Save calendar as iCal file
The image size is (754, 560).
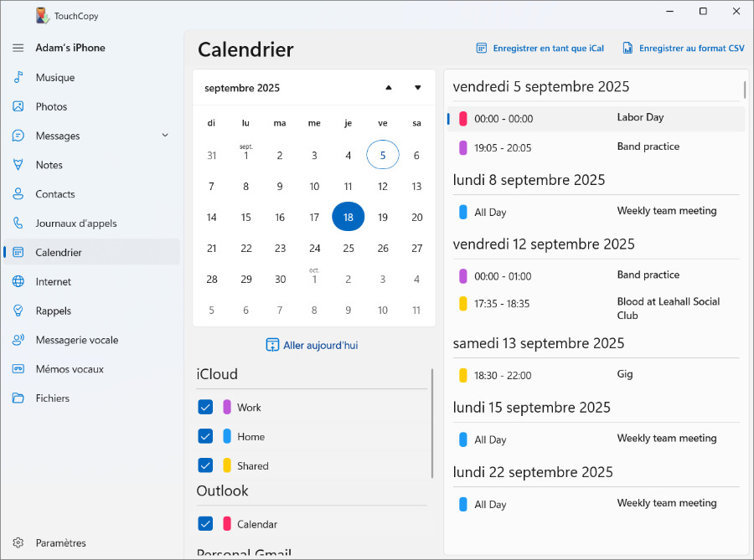(540, 48)
